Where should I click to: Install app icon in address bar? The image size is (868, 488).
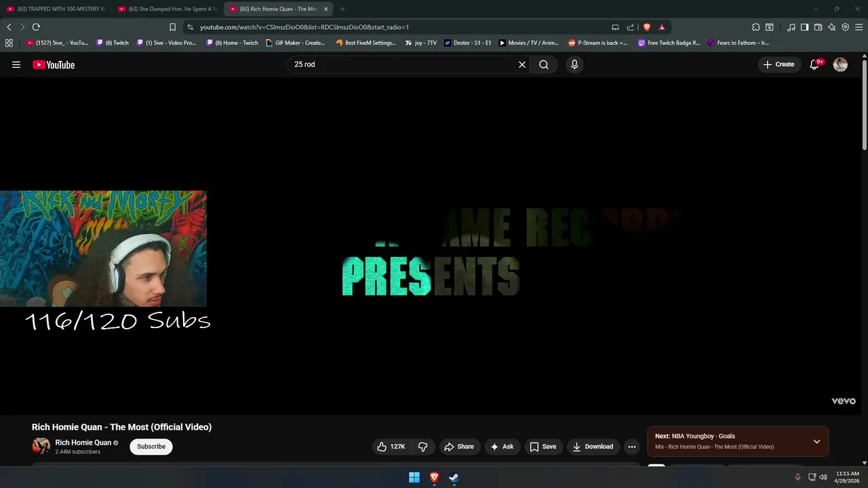(x=615, y=27)
